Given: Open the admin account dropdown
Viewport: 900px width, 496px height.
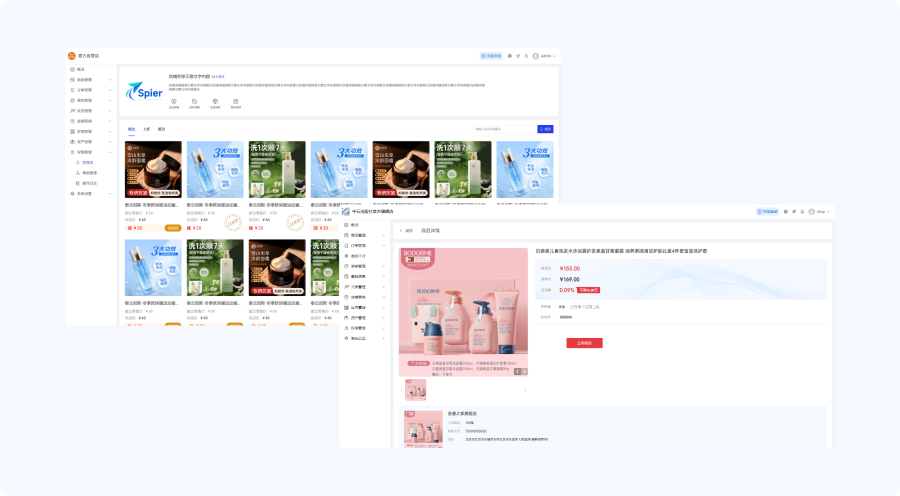Looking at the screenshot, I should coord(547,56).
